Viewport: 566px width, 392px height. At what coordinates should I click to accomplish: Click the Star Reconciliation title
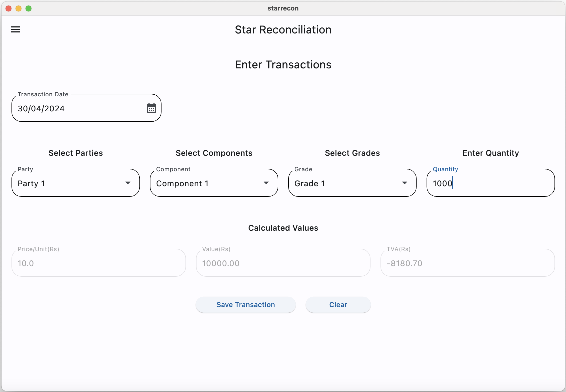pos(283,30)
